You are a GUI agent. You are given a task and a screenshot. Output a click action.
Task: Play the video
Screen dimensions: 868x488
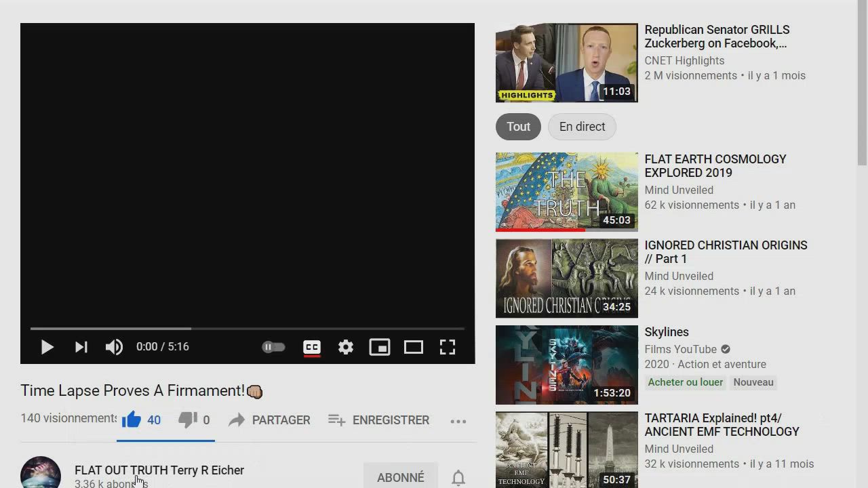(47, 347)
